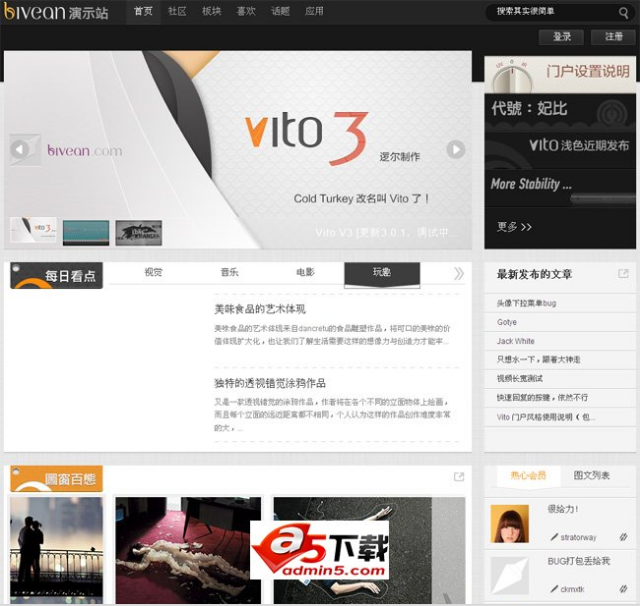Open the 只想水一下 article
Viewport: 640px width, 606px height.
tap(538, 360)
